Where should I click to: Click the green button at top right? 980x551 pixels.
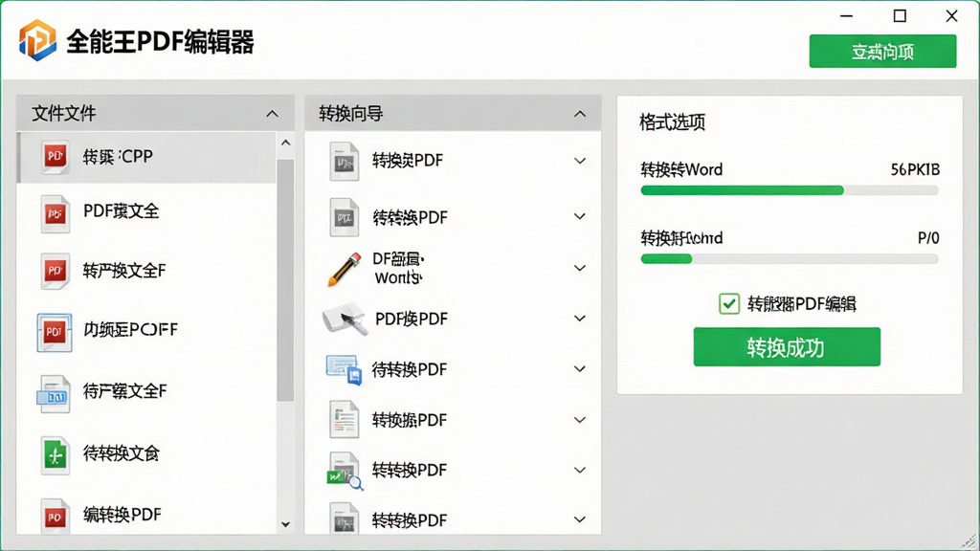coord(882,52)
